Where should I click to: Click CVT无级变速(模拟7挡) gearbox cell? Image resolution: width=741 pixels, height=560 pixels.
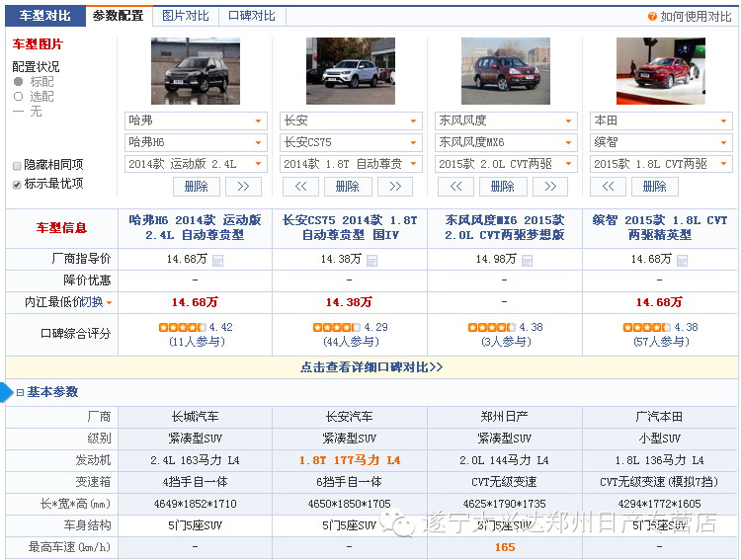pyautogui.click(x=659, y=482)
